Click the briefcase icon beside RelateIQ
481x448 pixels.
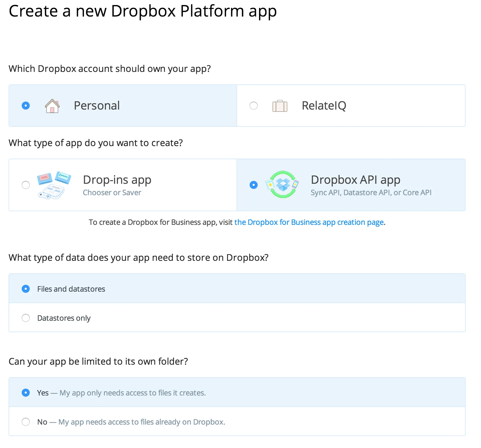pos(280,106)
